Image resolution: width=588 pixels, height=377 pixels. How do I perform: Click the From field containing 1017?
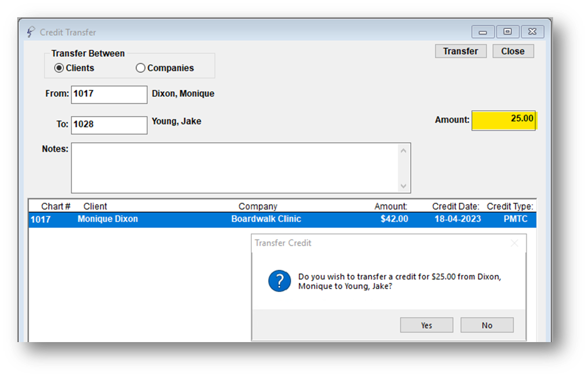[x=109, y=95]
